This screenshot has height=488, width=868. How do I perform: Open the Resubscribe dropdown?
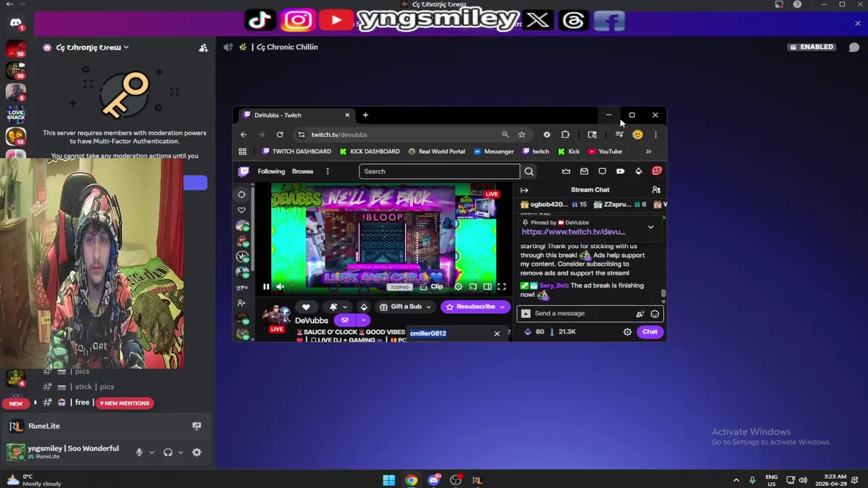pyautogui.click(x=502, y=306)
